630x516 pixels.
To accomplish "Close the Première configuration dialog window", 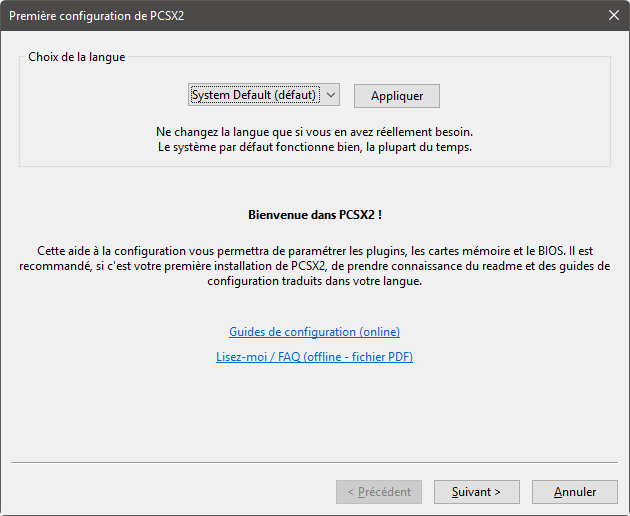I will (613, 14).
